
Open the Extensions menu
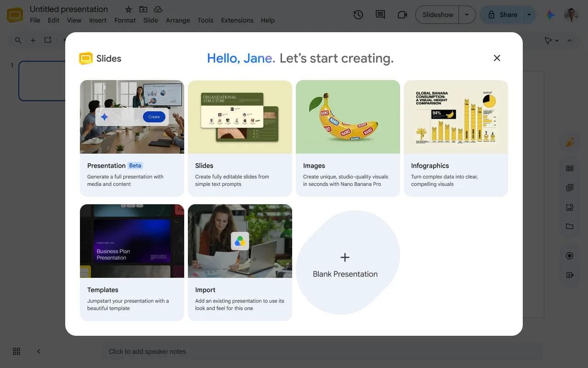[237, 20]
